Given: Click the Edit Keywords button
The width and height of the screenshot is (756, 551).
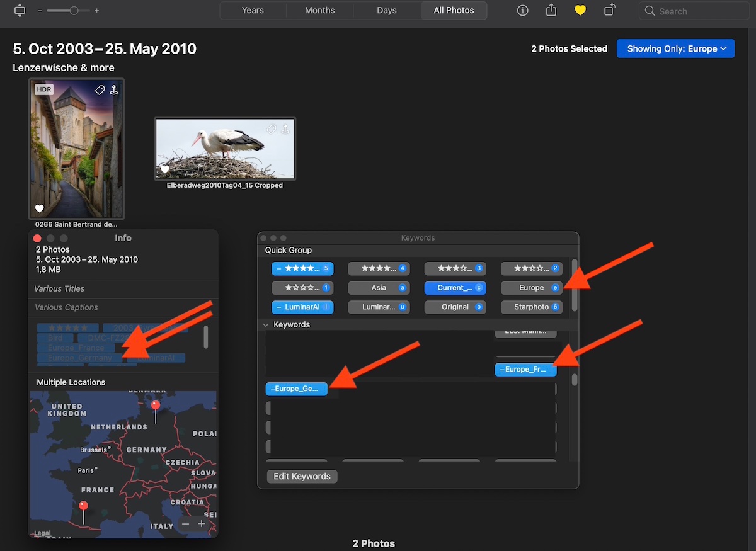Looking at the screenshot, I should coord(302,476).
